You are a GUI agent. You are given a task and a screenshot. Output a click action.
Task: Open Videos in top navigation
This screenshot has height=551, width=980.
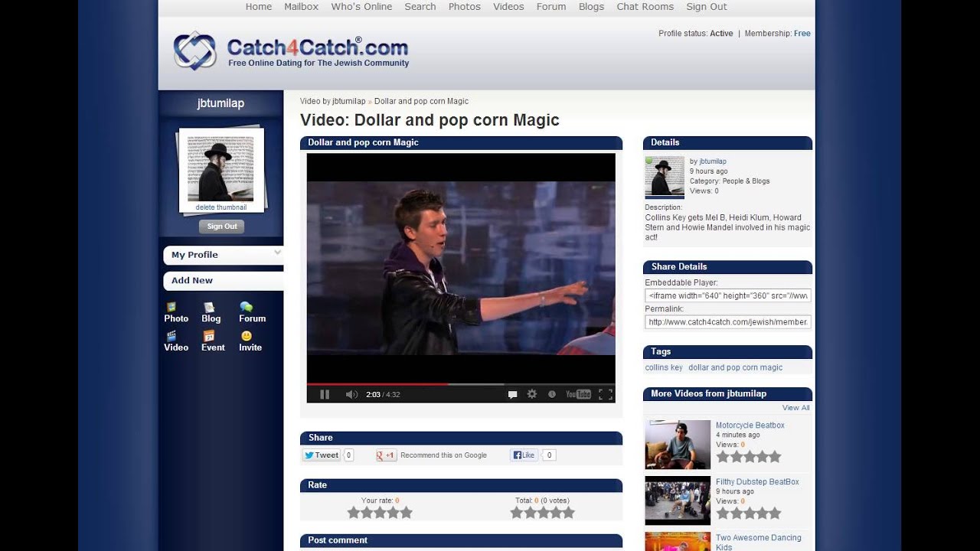tap(508, 7)
